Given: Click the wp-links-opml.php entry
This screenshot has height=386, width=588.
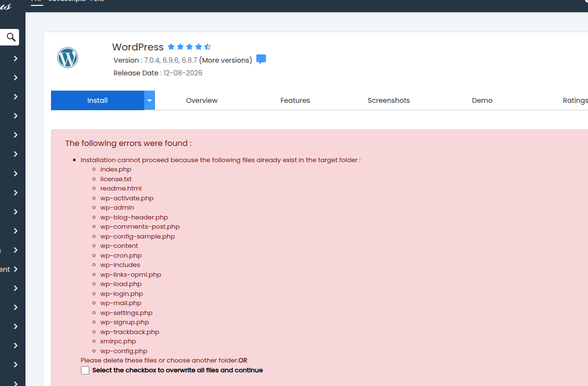Looking at the screenshot, I should pyautogui.click(x=130, y=274).
